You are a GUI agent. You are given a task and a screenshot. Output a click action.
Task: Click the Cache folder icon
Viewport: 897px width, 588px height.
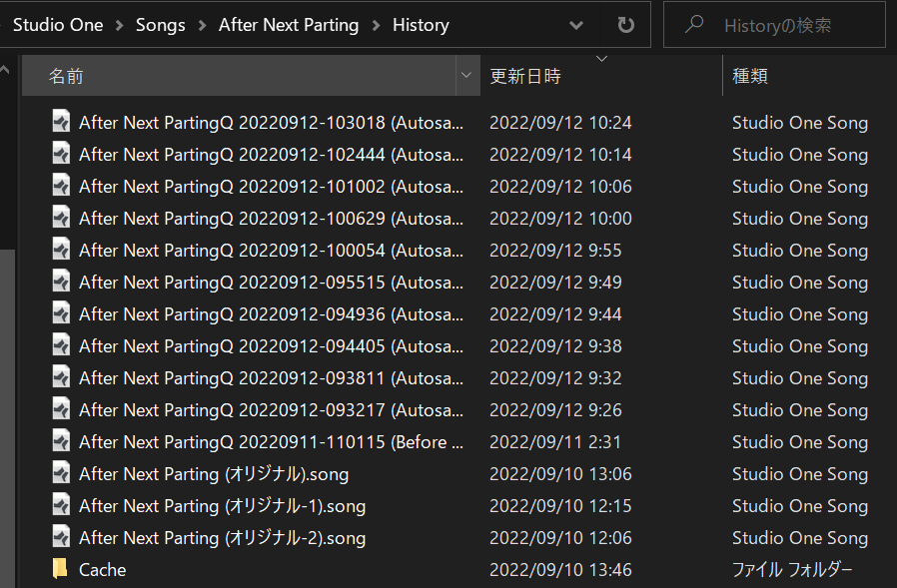point(60,569)
